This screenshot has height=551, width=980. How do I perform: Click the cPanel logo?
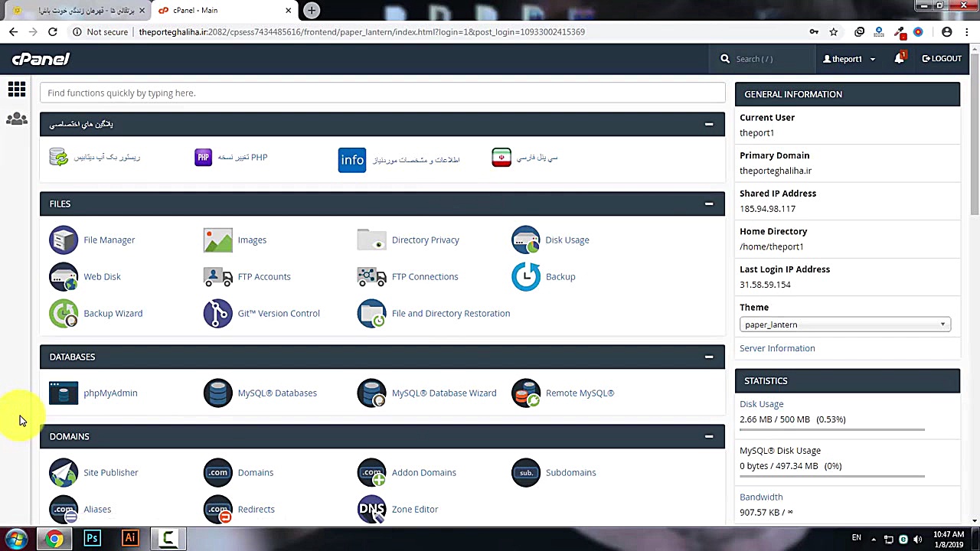41,59
